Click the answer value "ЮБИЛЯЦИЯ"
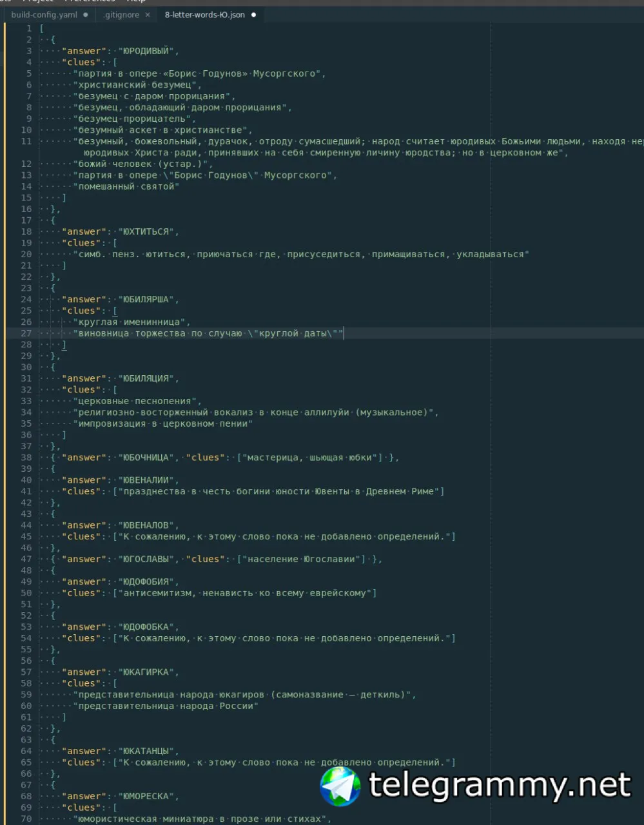Image resolution: width=644 pixels, height=825 pixels. [x=146, y=378]
